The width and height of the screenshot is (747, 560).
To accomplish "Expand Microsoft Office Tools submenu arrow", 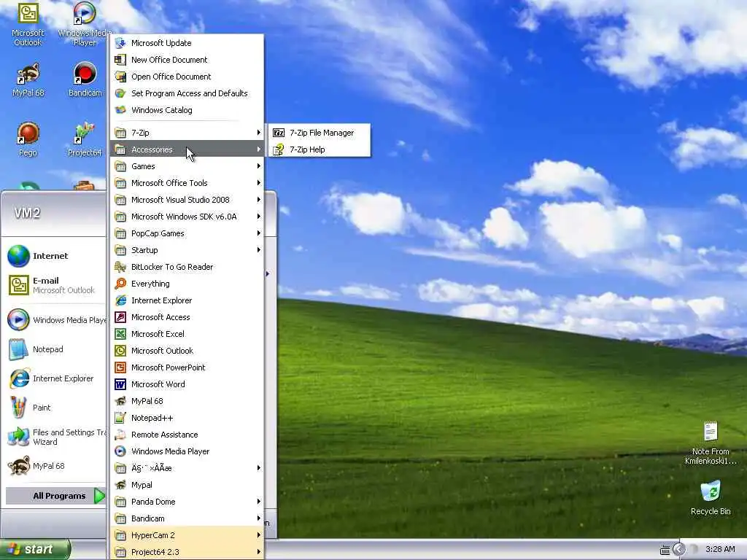I will tap(259, 183).
